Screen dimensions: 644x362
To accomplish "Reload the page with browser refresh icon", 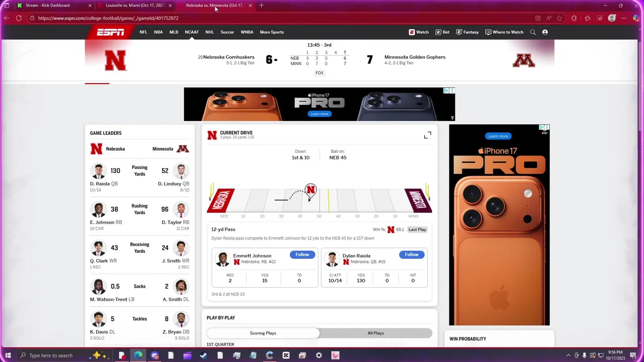I will tap(19, 18).
